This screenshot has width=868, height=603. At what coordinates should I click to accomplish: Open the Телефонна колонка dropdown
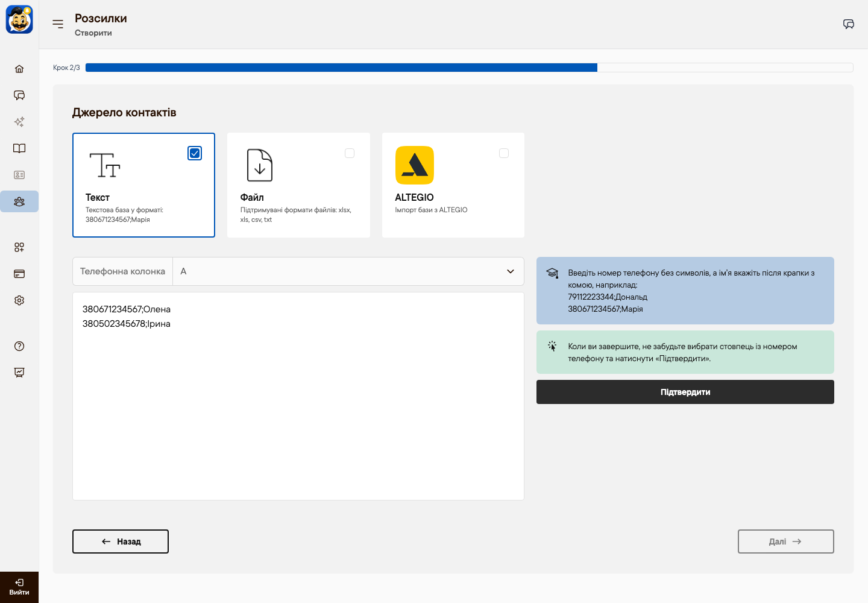348,271
